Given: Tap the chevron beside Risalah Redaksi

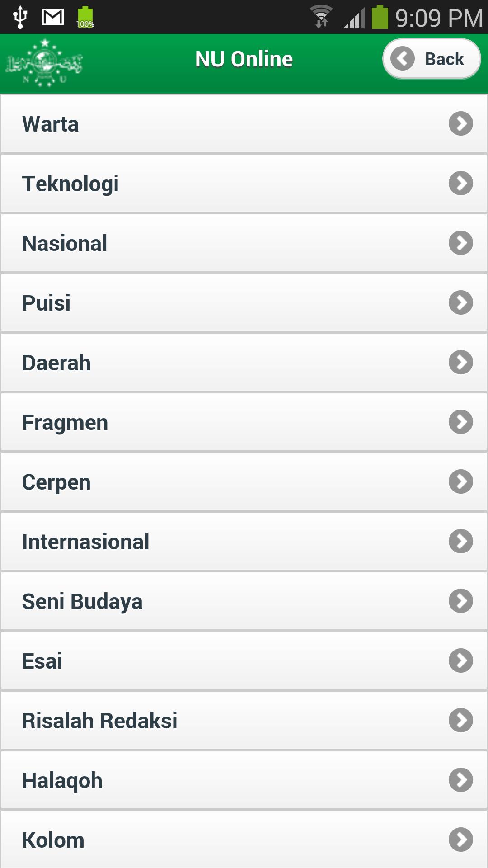Looking at the screenshot, I should tap(460, 721).
